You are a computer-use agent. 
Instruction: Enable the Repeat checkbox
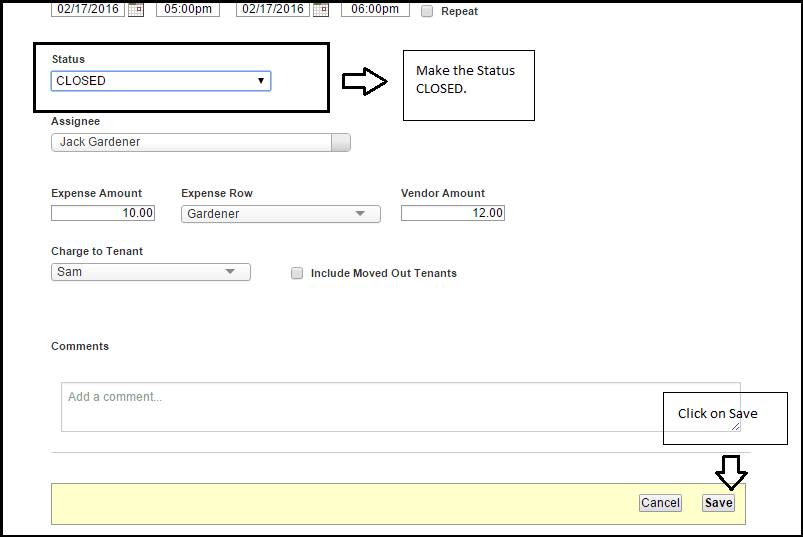point(427,12)
